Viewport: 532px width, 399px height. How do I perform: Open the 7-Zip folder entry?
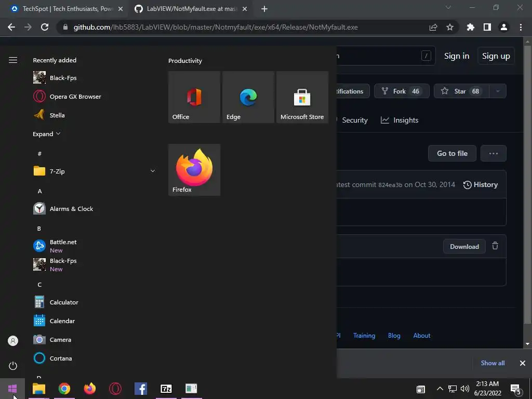(x=95, y=171)
